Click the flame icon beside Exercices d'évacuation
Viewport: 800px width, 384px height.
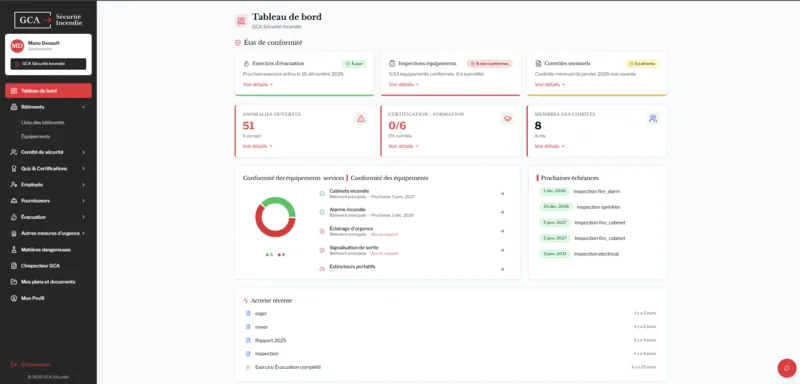point(246,64)
